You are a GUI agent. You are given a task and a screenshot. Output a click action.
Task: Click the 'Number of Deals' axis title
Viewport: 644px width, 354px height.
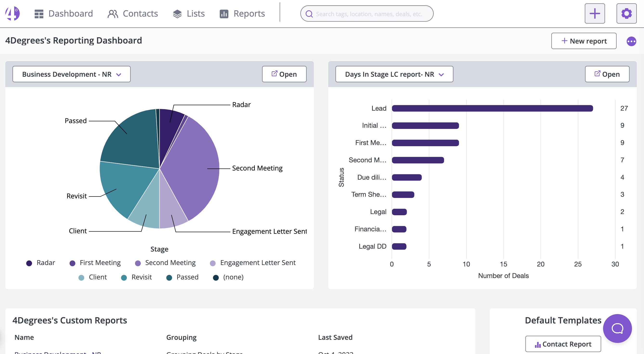pos(503,276)
